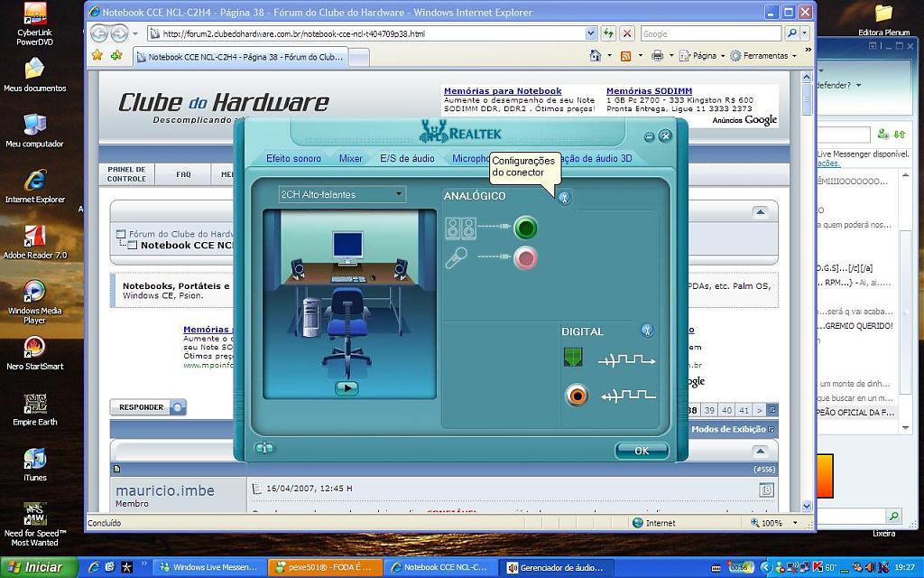The width and height of the screenshot is (924, 578).
Task: Select the Notebook CCE NCL-C2H4 browser tab
Action: (x=240, y=57)
